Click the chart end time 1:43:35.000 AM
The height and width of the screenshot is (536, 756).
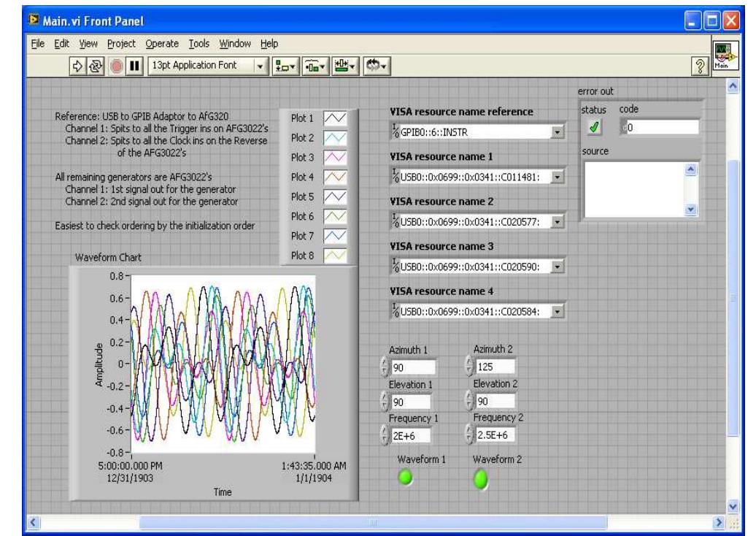[x=314, y=466]
